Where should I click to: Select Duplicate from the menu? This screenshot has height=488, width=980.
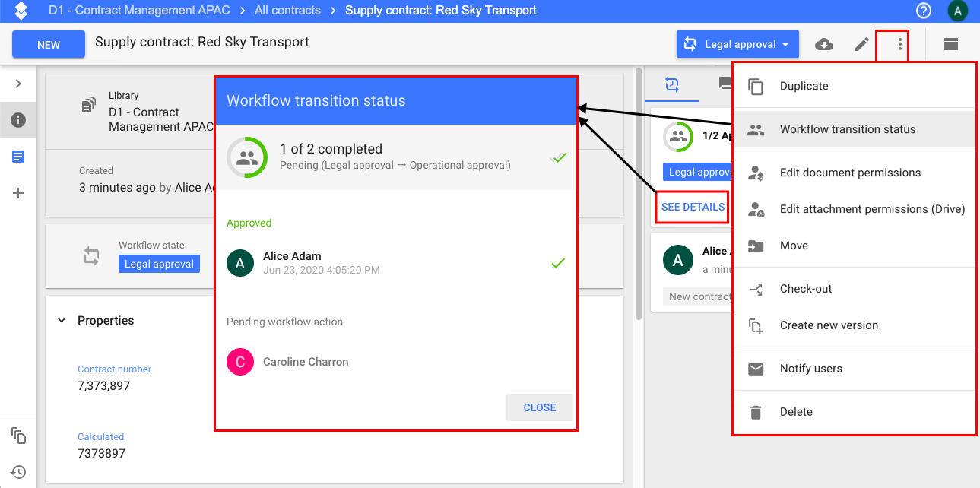[804, 86]
